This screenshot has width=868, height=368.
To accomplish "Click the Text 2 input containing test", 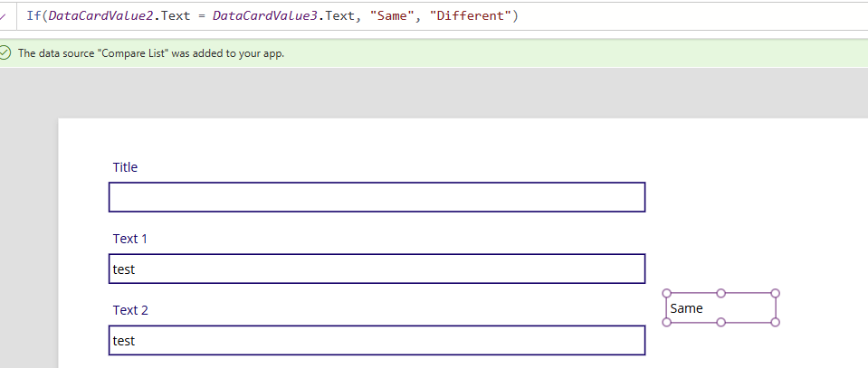I will pos(377,340).
